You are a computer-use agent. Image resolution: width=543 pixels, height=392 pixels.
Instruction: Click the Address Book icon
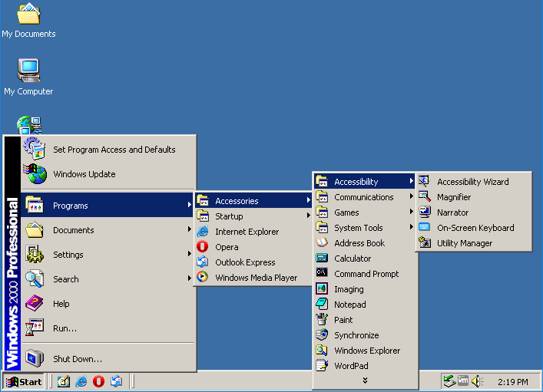(322, 243)
